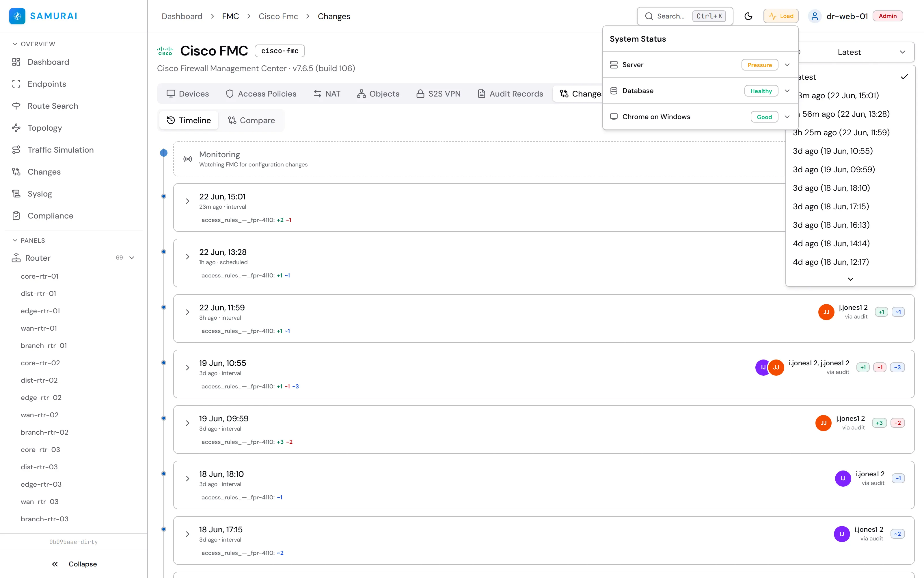Switch to Audit Records tab

tap(511, 94)
